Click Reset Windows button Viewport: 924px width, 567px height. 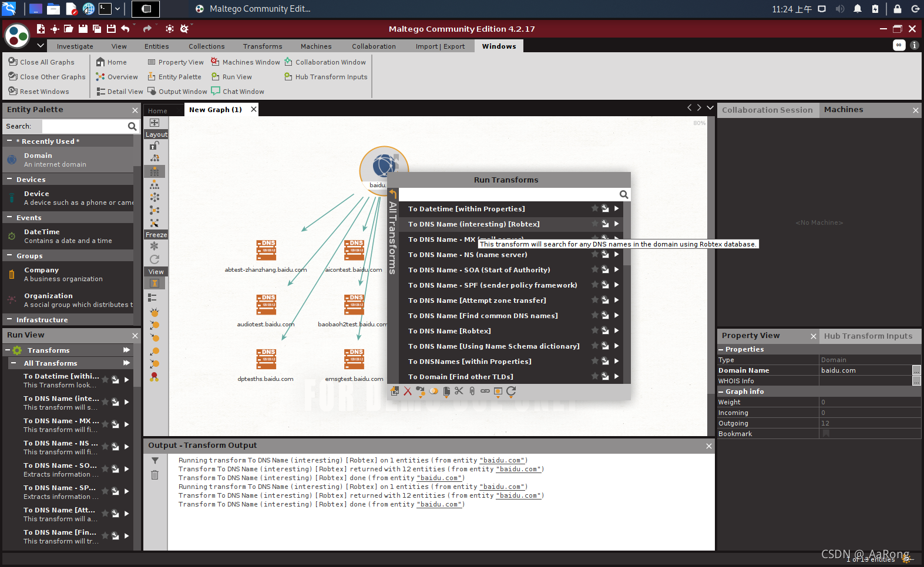[39, 92]
